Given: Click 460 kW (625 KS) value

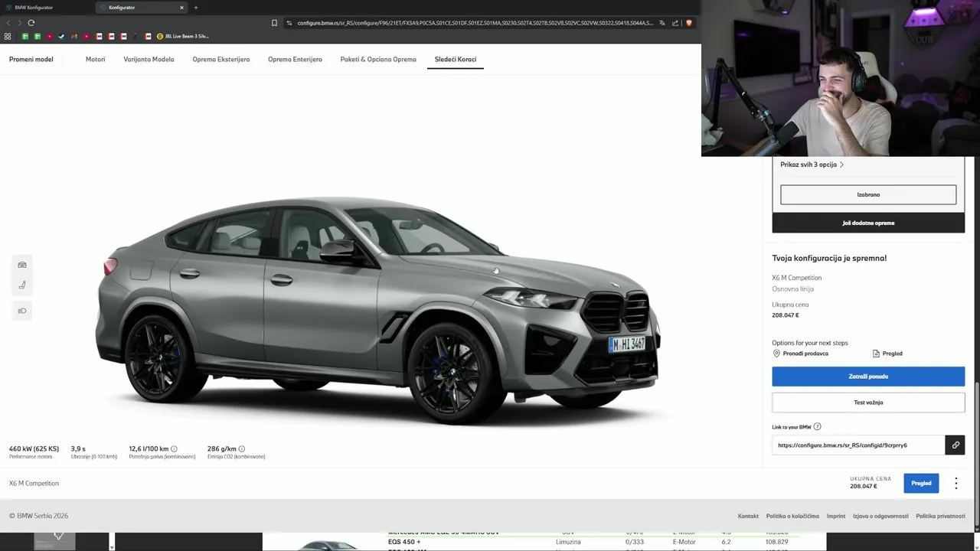Looking at the screenshot, I should click(34, 449).
